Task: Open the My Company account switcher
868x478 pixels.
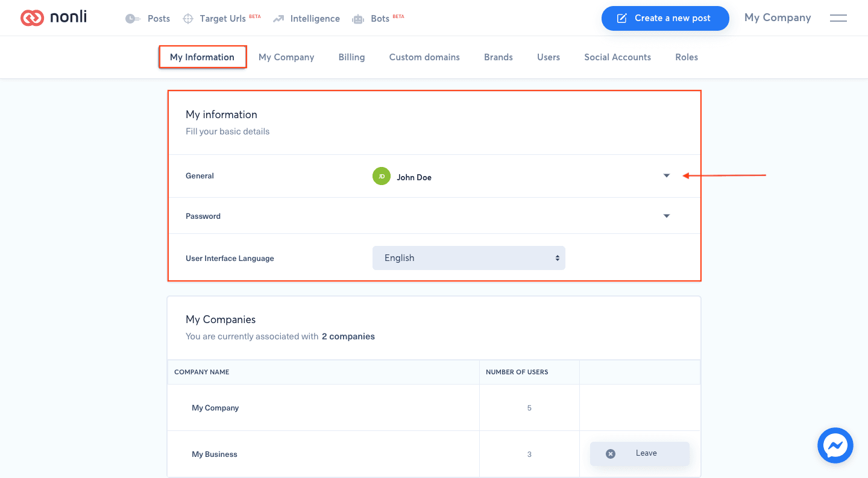Action: (x=778, y=17)
